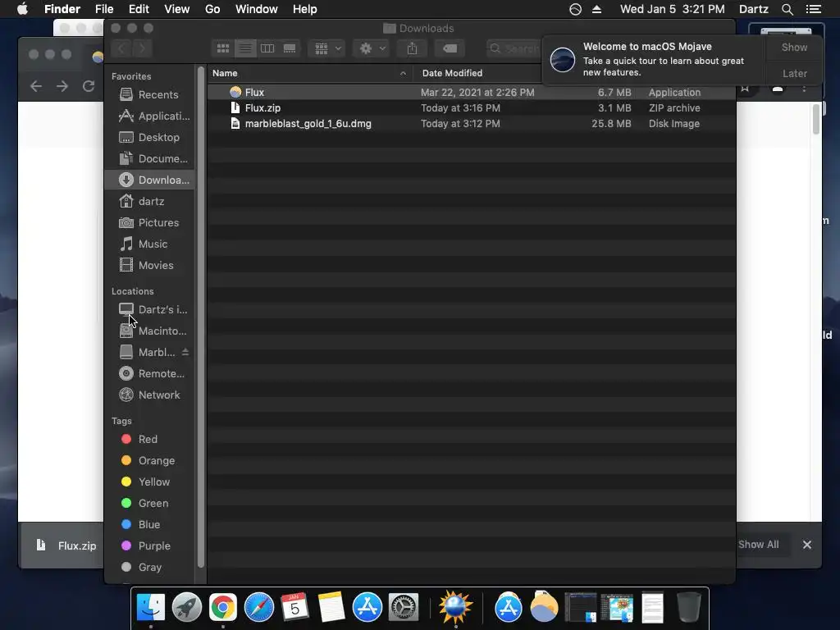Switch to icon view

pos(223,48)
